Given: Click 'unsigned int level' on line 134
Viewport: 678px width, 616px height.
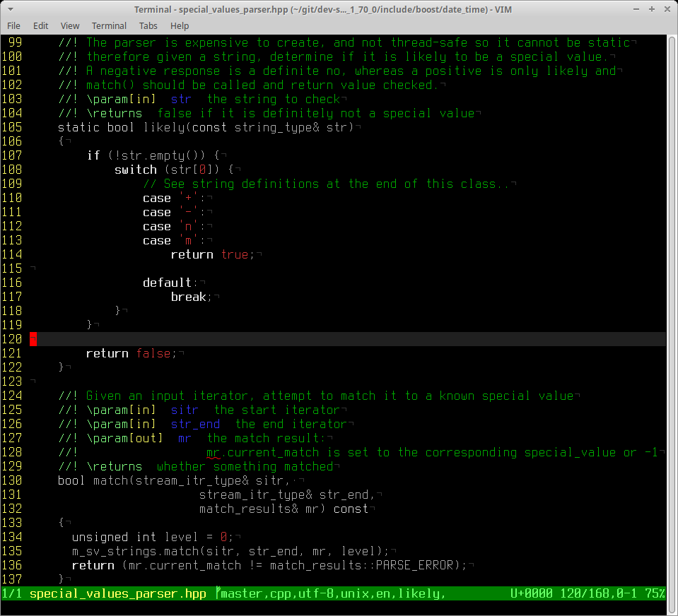Looking at the screenshot, I should click(x=135, y=538).
